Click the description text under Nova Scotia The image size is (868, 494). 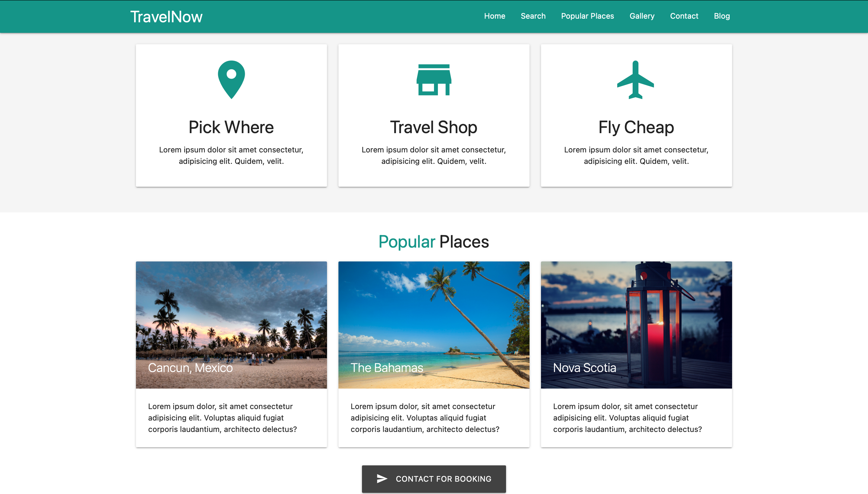(x=627, y=418)
